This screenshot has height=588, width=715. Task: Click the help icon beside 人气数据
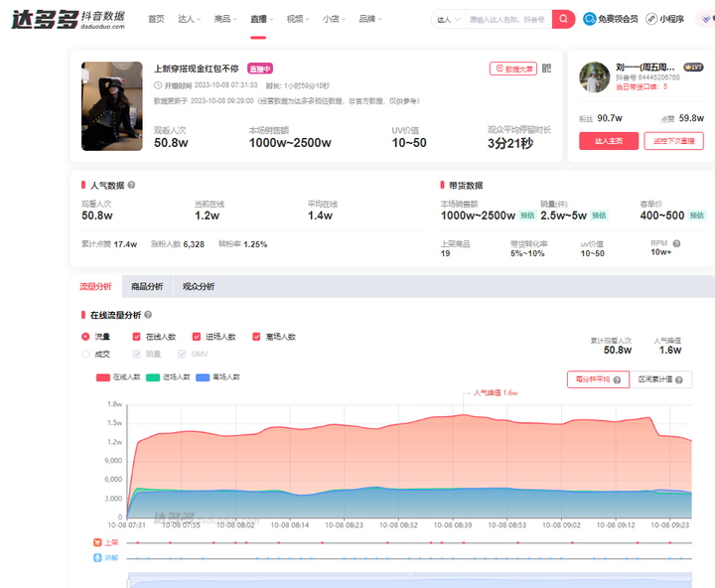(131, 185)
